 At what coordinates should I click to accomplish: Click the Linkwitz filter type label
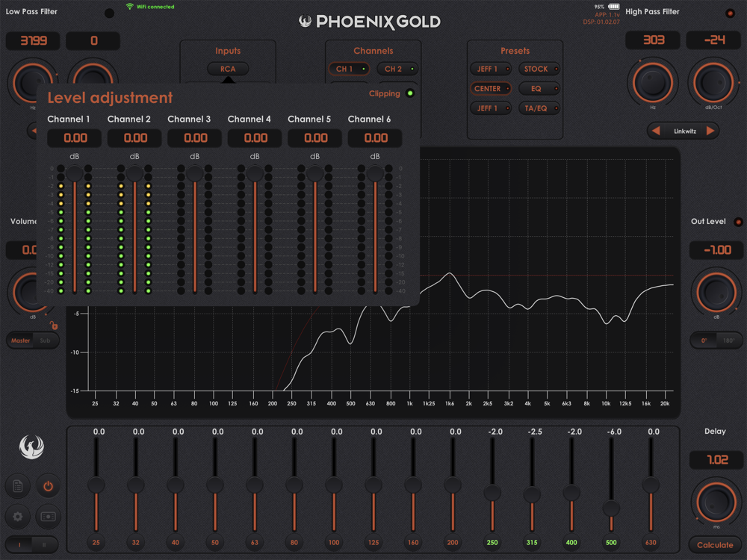pos(684,131)
